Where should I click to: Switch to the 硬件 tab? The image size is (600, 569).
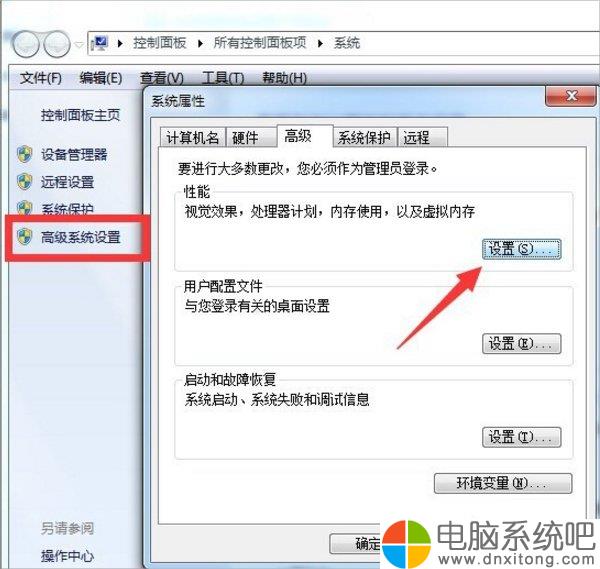pos(251,137)
